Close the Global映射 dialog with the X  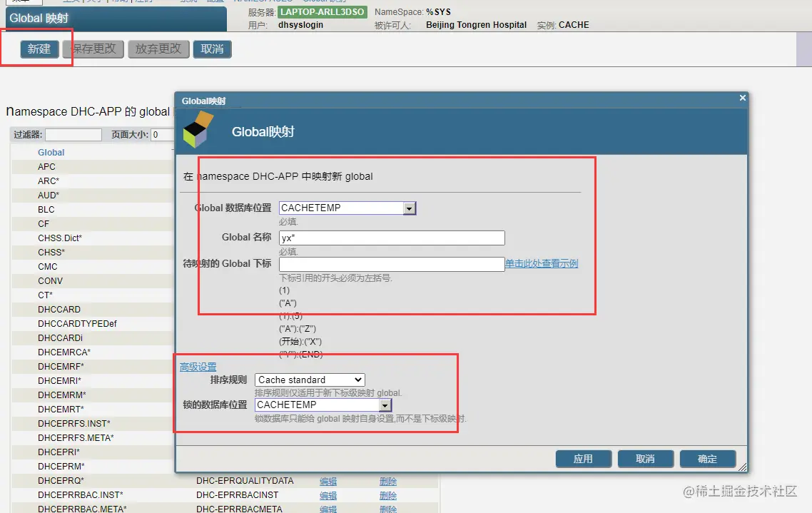(x=742, y=98)
